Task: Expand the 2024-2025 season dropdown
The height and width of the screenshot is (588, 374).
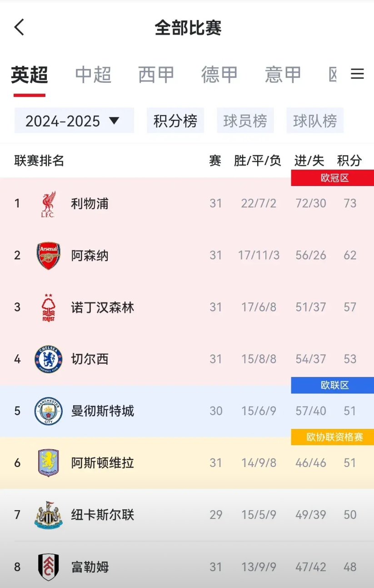Action: click(74, 121)
